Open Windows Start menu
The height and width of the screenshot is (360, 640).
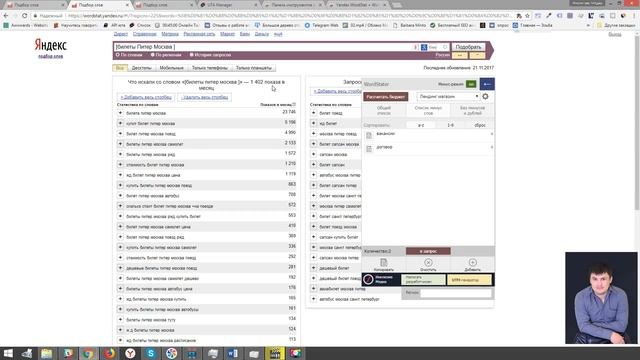coord(8,353)
